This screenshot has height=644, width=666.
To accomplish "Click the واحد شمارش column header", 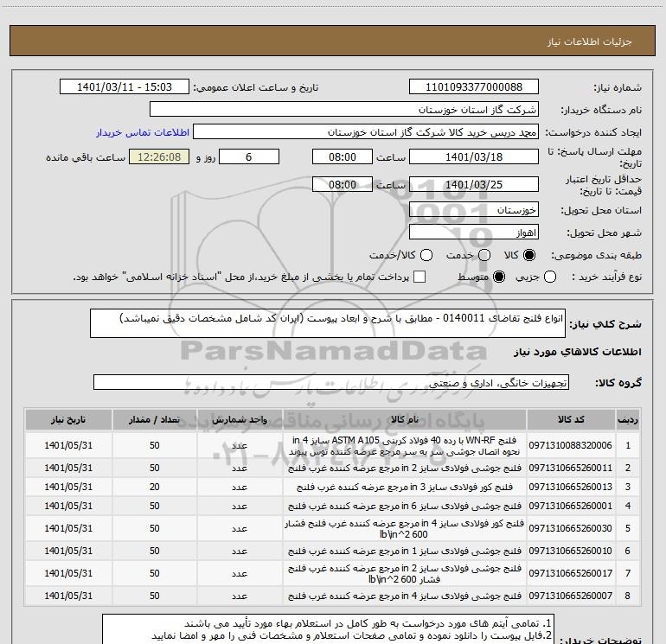I will (x=240, y=420).
